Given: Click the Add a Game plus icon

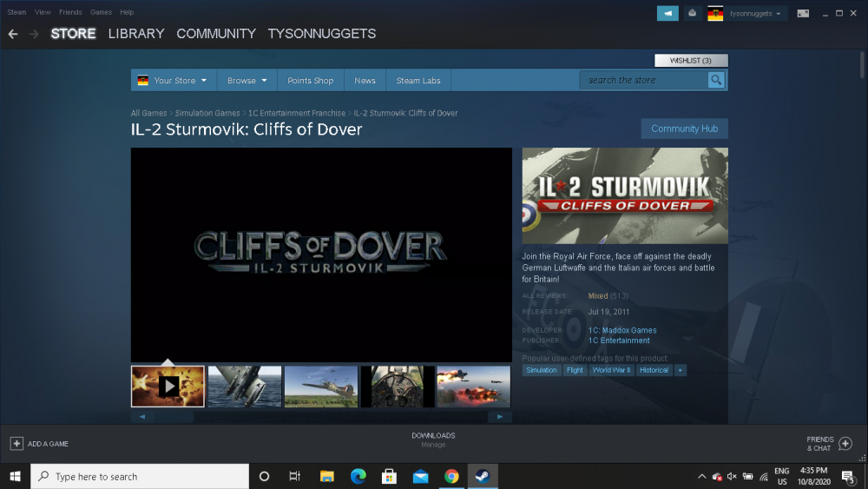Looking at the screenshot, I should (x=16, y=444).
